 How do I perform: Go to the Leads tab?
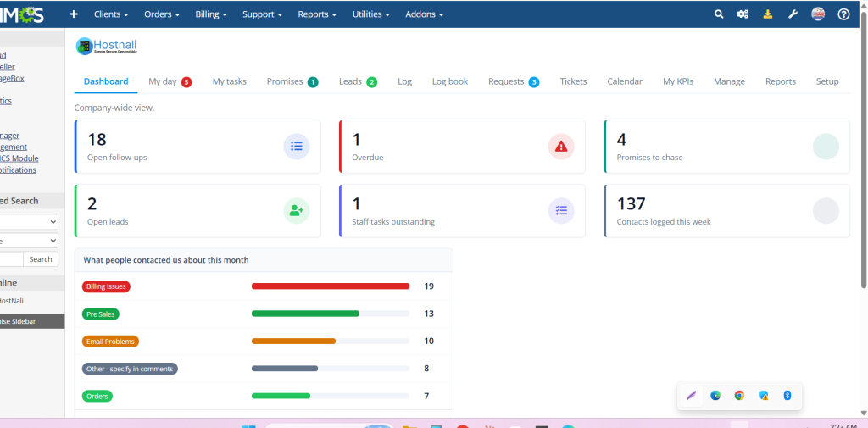pos(358,81)
